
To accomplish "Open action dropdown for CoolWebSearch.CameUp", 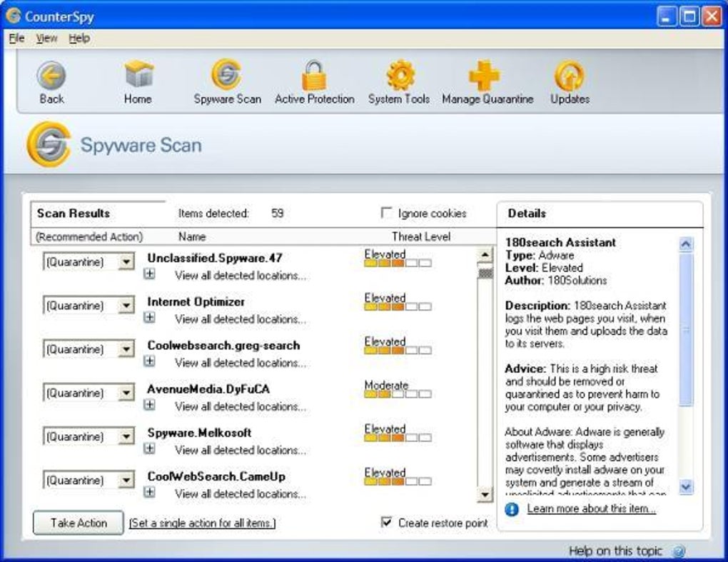I will coord(126,481).
